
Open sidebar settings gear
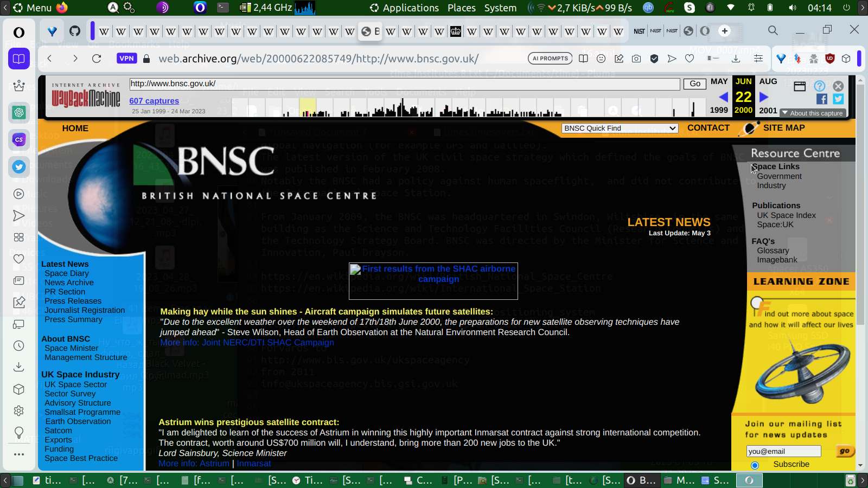[19, 411]
